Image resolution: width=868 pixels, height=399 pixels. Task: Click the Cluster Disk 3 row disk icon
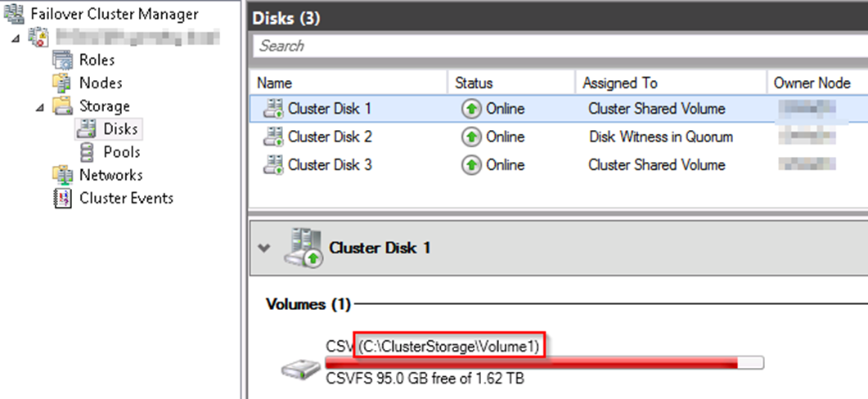pos(273,164)
